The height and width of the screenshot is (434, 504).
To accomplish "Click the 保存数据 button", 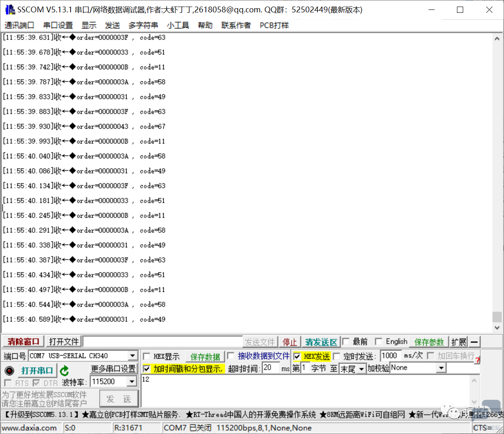I will (x=205, y=357).
